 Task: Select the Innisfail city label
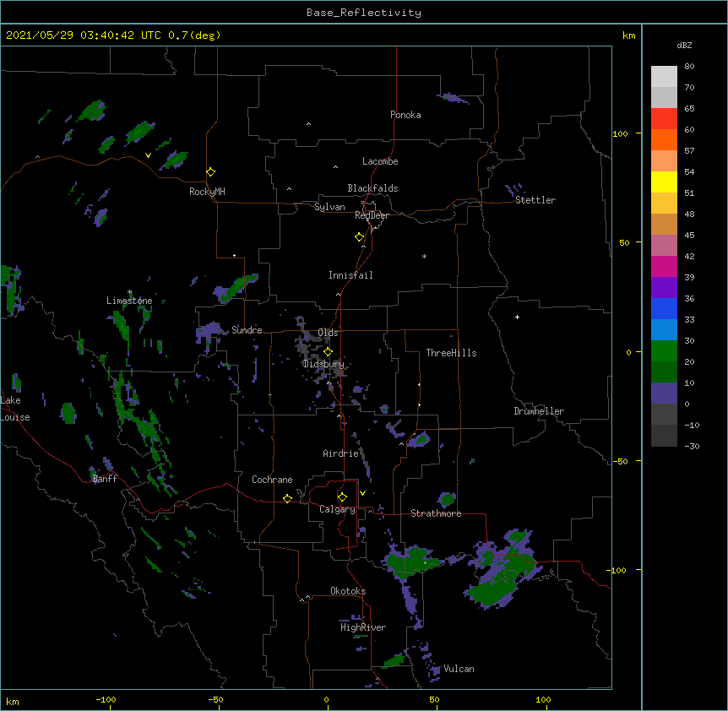point(350,275)
